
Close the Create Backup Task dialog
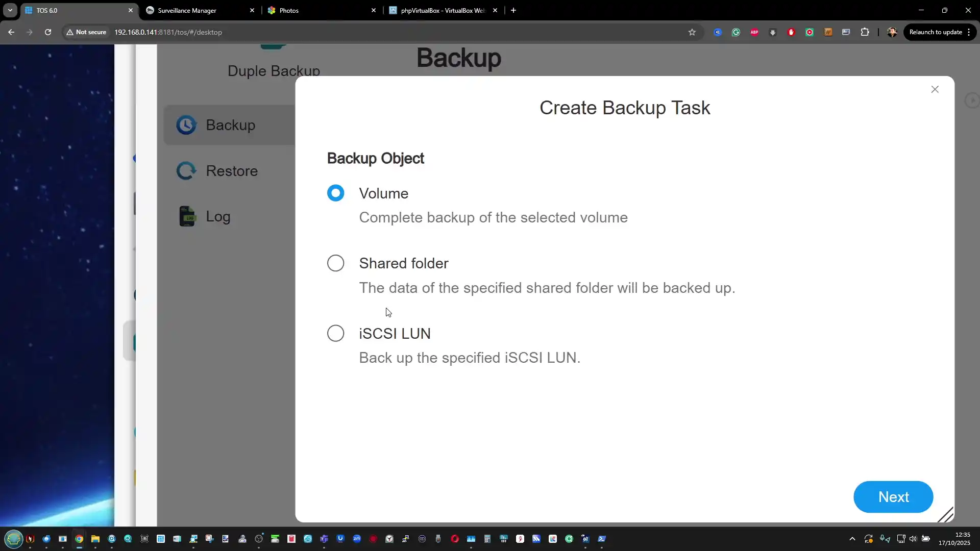click(x=935, y=90)
